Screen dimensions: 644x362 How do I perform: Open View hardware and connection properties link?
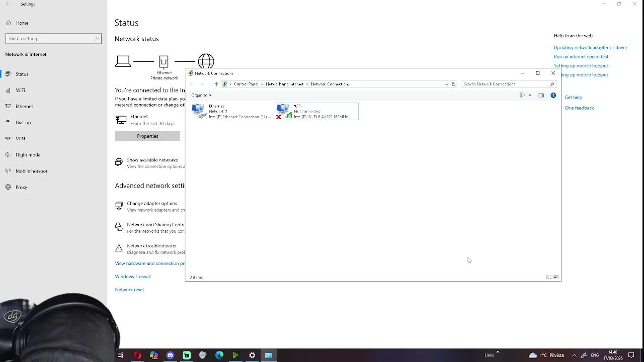150,263
